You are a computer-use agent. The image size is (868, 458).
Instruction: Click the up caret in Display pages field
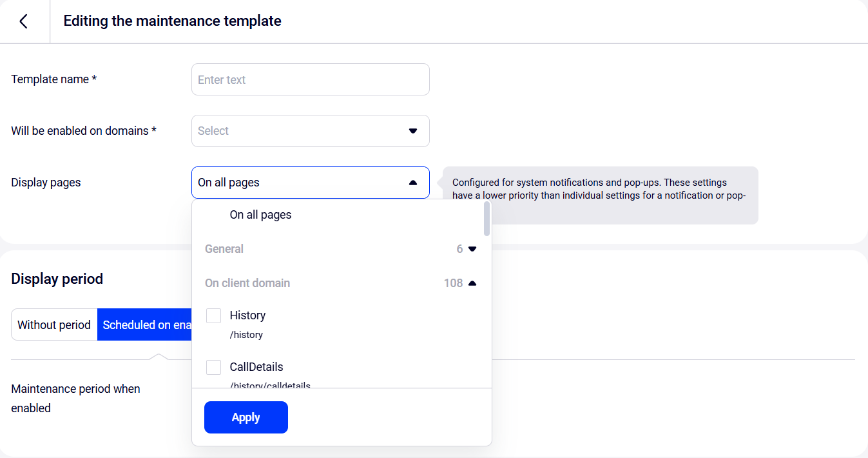(413, 183)
